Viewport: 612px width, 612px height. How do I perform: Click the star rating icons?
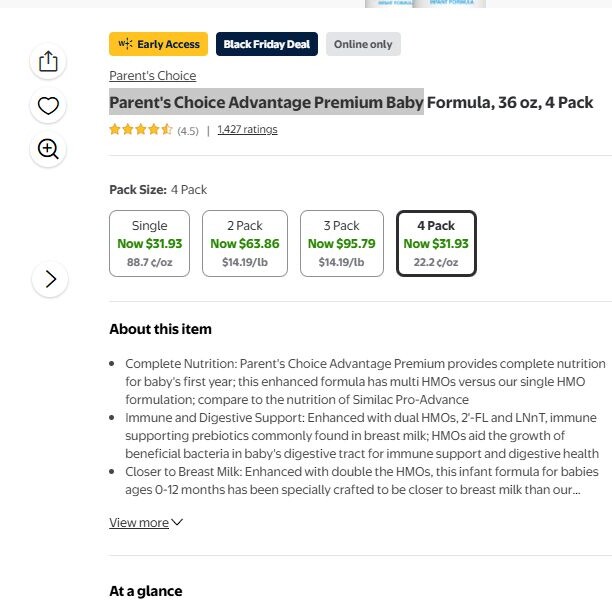click(141, 130)
